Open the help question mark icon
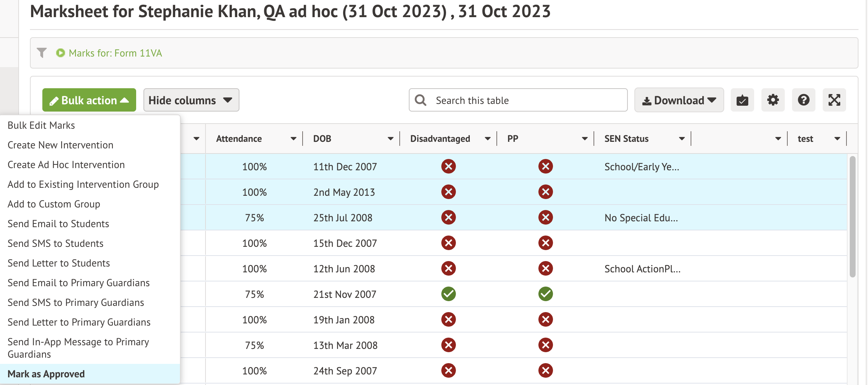 click(803, 100)
